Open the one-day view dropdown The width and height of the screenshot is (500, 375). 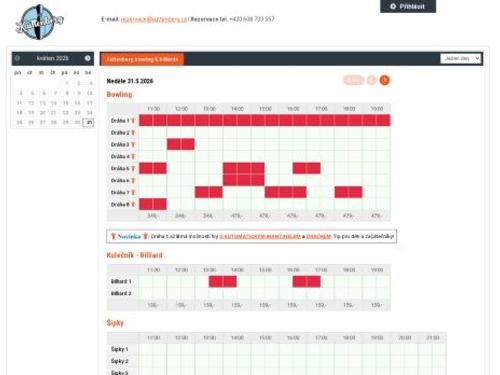[x=460, y=59]
